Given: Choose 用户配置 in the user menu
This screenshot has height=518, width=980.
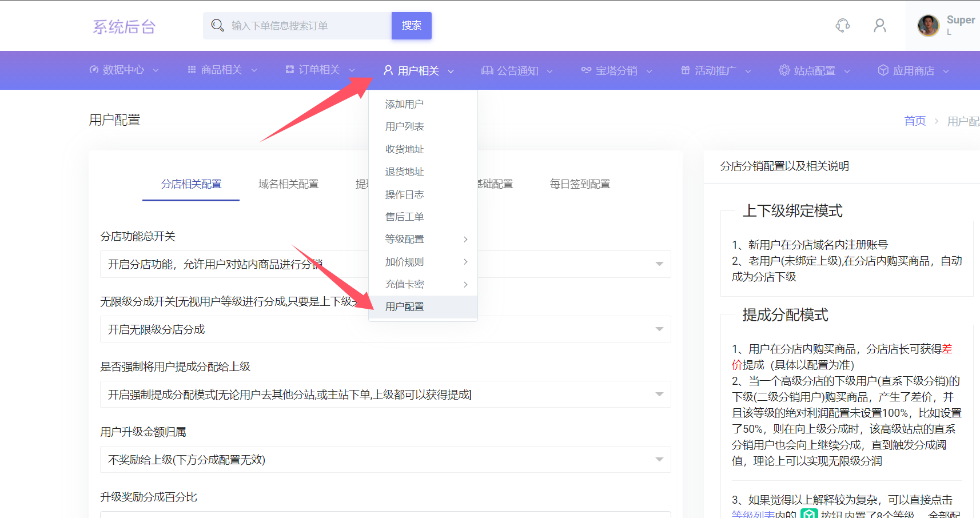Looking at the screenshot, I should coord(404,306).
